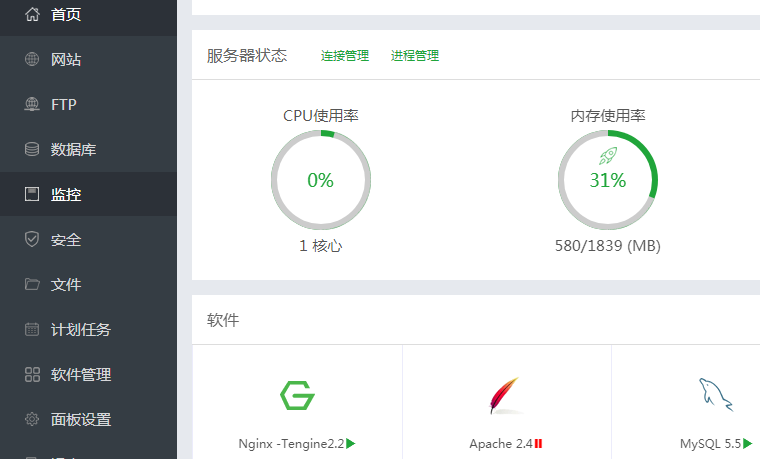Click the folder icon beside 文件

[32, 284]
